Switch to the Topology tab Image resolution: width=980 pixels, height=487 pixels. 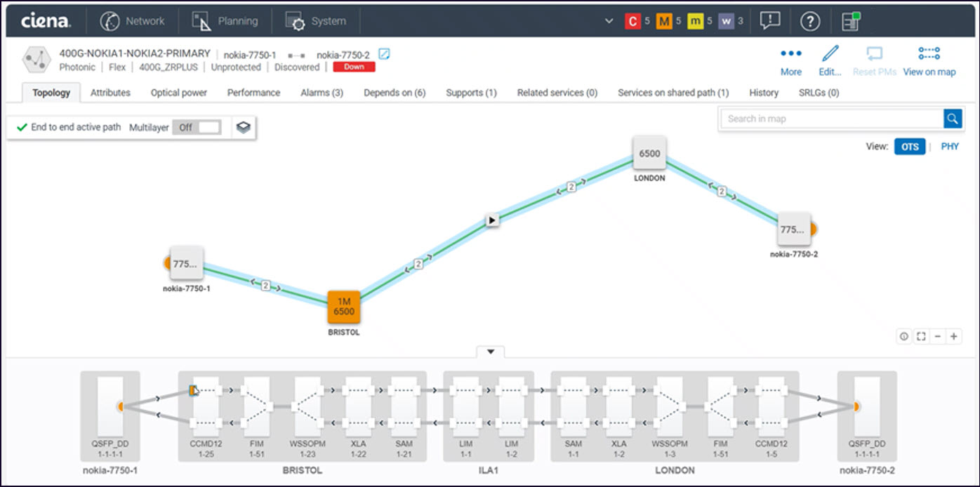pyautogui.click(x=51, y=93)
